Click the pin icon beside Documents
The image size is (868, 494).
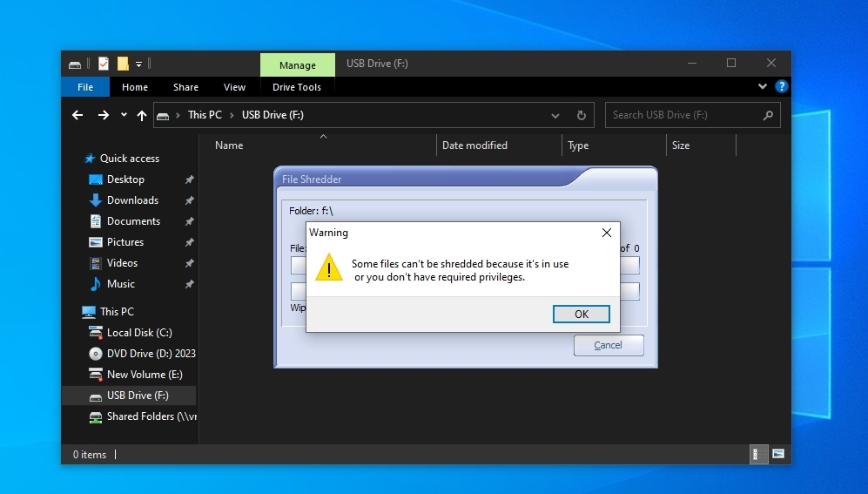(x=189, y=221)
